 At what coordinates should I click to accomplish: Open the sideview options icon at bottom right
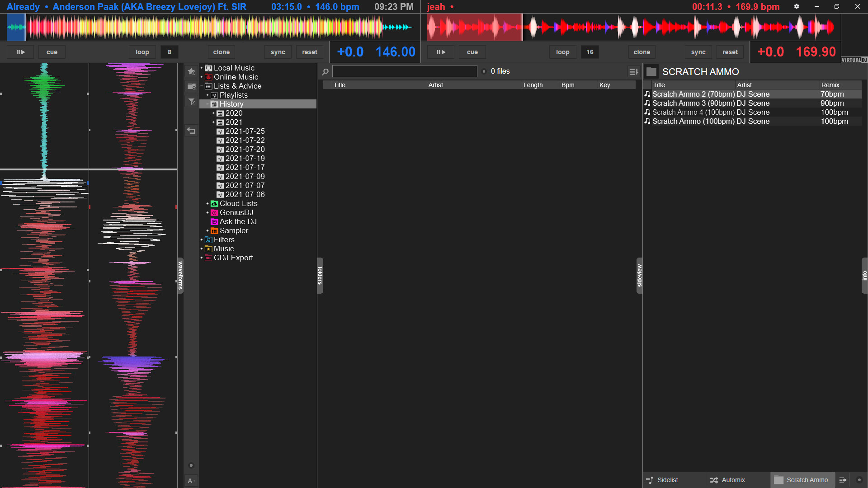coord(843,480)
